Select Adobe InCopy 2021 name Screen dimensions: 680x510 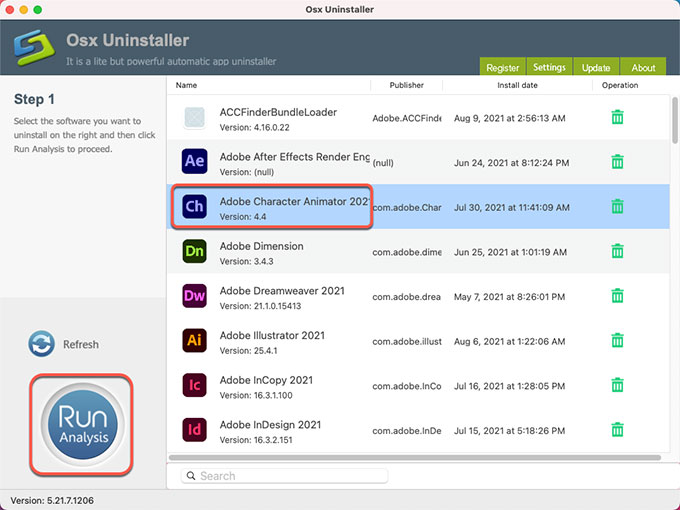coord(266,380)
